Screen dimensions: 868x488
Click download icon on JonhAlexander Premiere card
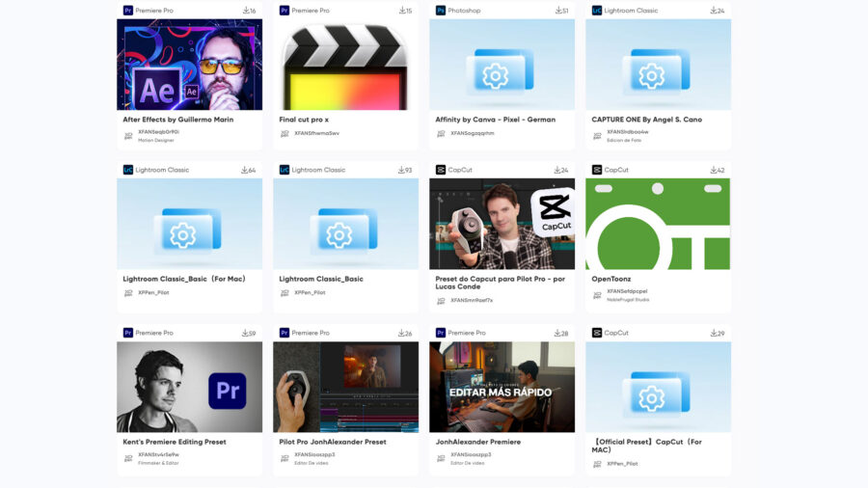click(556, 333)
